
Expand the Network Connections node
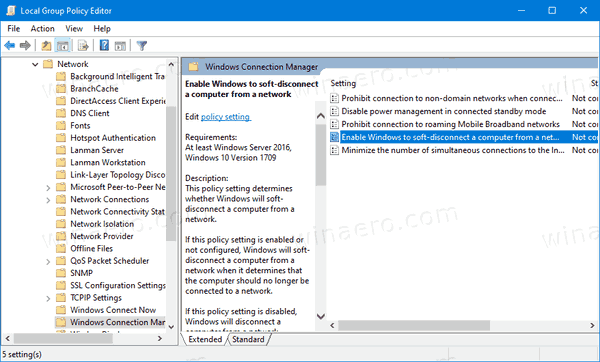click(48, 200)
